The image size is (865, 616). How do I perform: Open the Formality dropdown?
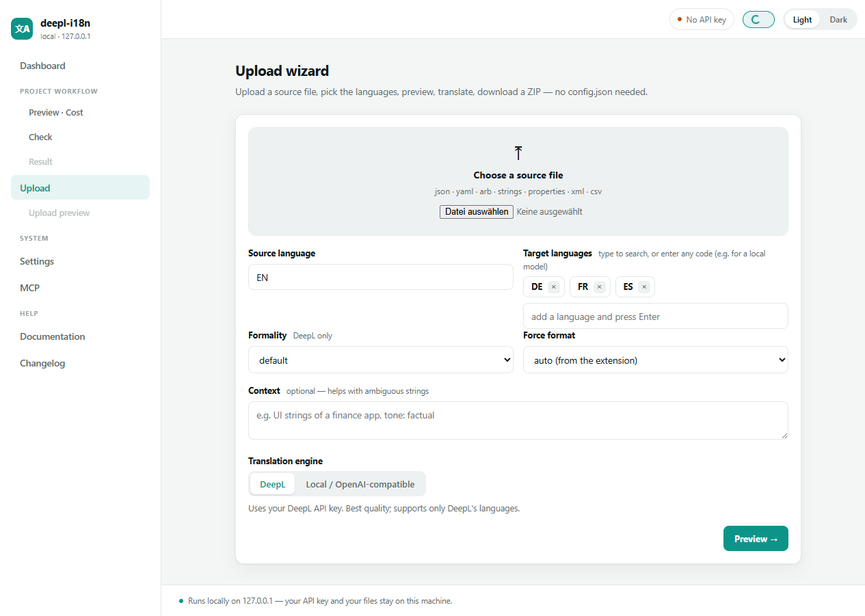point(381,360)
